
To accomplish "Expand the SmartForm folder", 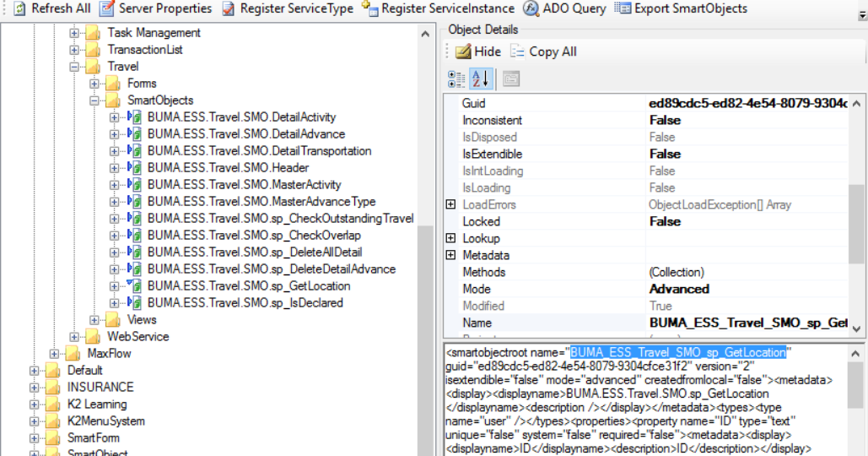I will click(35, 438).
